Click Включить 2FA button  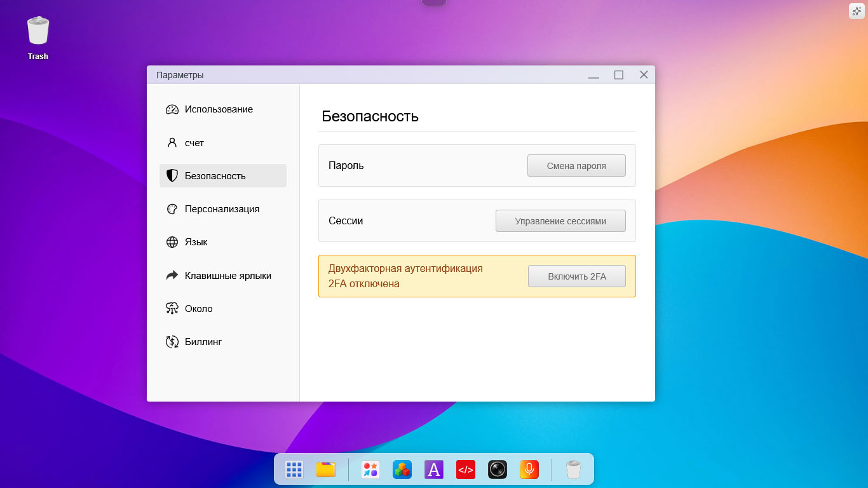pyautogui.click(x=577, y=276)
